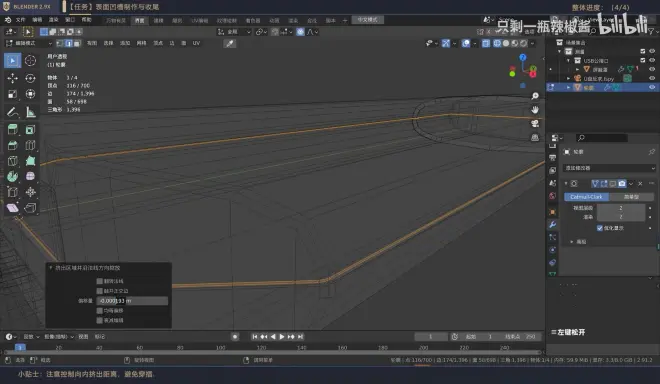Click the offset value field showing -0.000193 m
Viewport: 660px width, 384px height.
[x=132, y=301]
